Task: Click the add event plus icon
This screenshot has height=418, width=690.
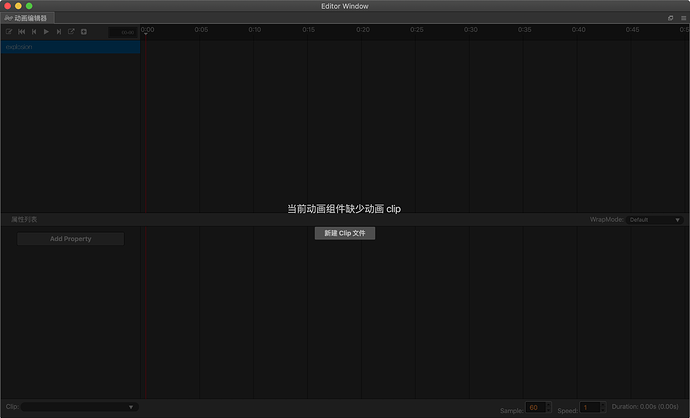Action: click(x=84, y=32)
